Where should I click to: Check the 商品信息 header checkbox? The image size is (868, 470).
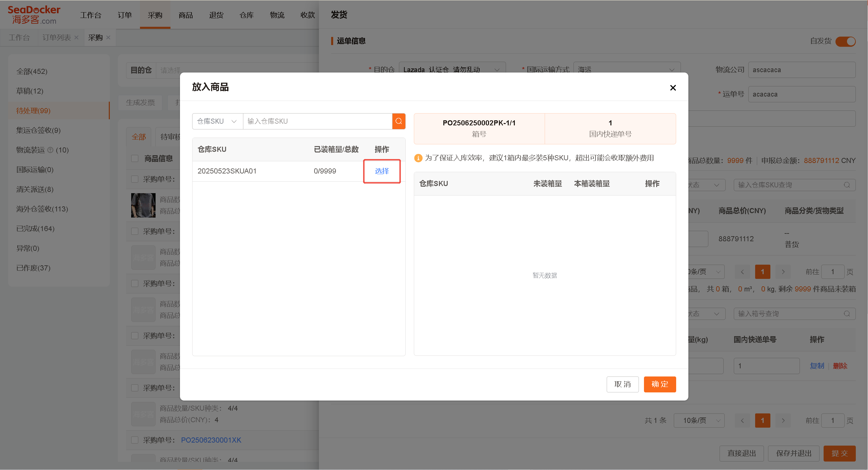tap(135, 159)
